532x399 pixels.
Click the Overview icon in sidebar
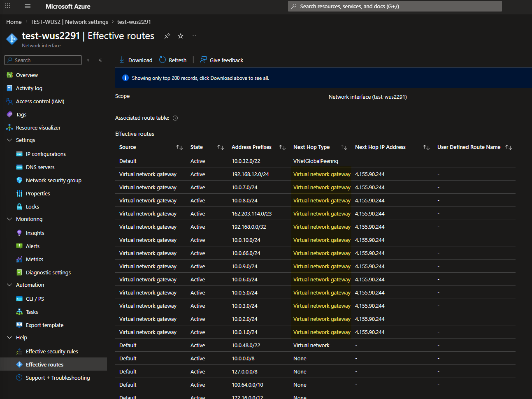[9, 75]
